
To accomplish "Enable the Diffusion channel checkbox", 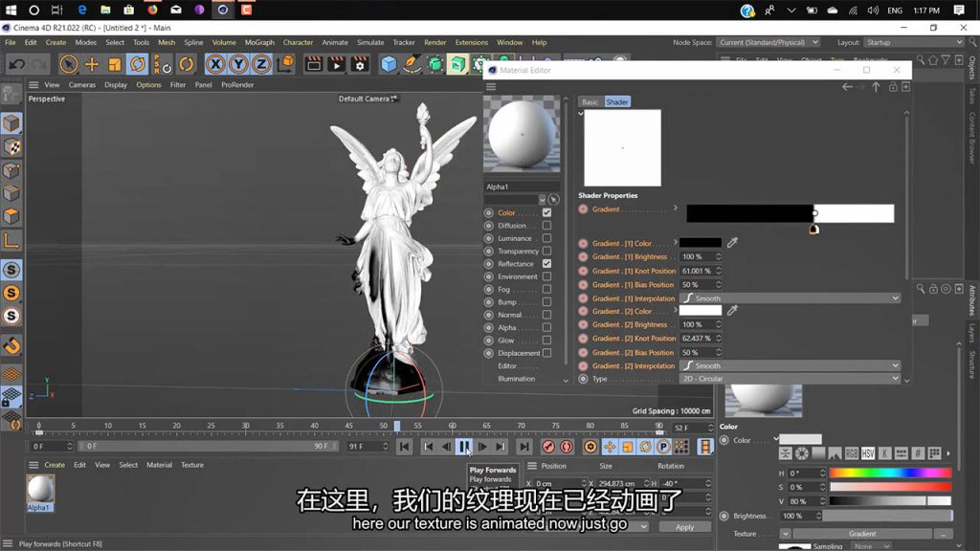I will click(546, 226).
